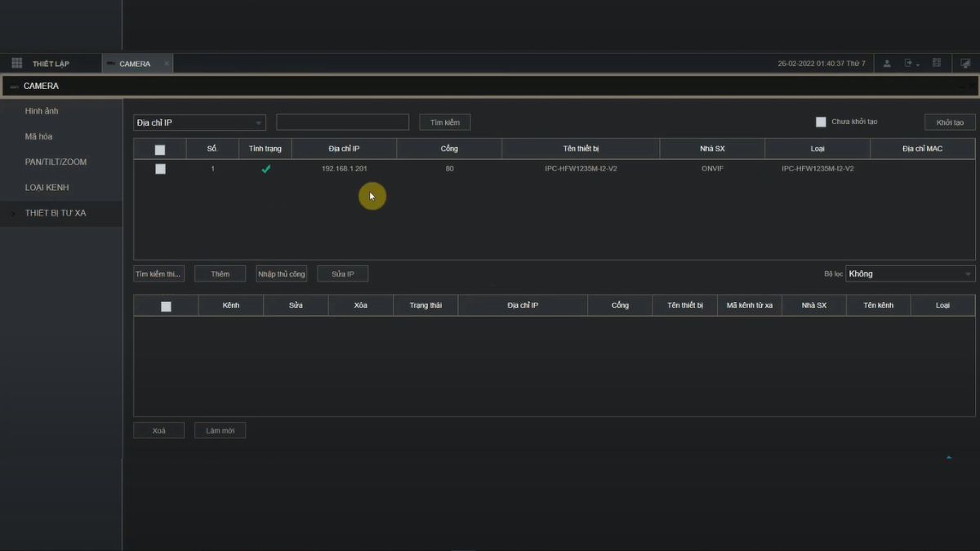Toggle select-all checkbox in added channels table
This screenshot has height=551, width=980.
pos(166,306)
